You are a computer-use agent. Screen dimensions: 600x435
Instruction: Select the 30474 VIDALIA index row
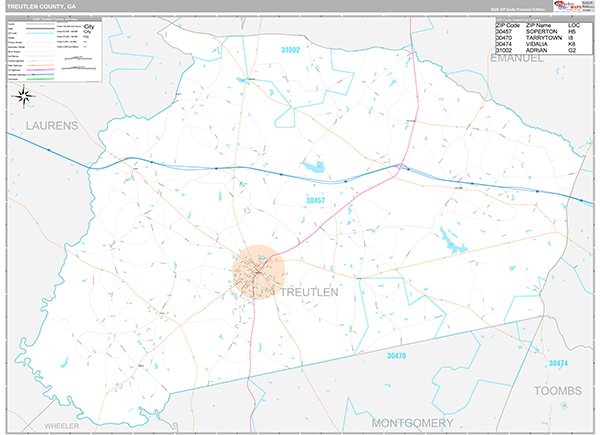tap(536, 46)
